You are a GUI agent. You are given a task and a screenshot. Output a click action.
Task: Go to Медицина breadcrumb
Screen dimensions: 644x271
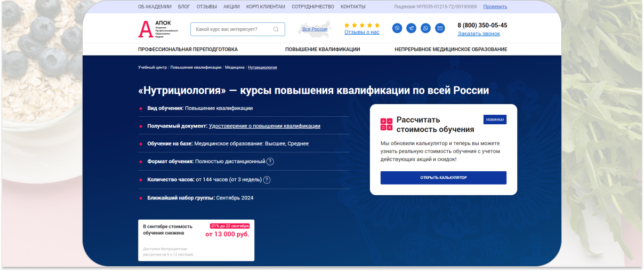pos(235,68)
